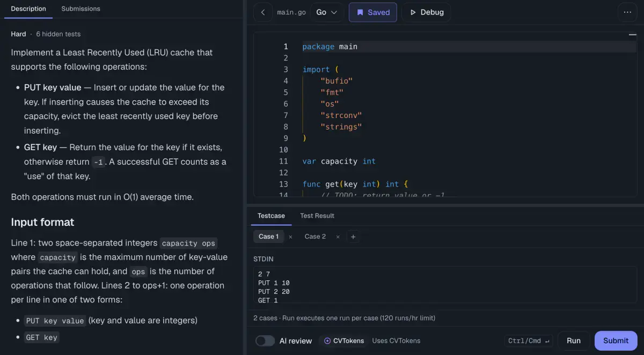Click the Saved bookmark button
644x355 pixels.
click(373, 12)
